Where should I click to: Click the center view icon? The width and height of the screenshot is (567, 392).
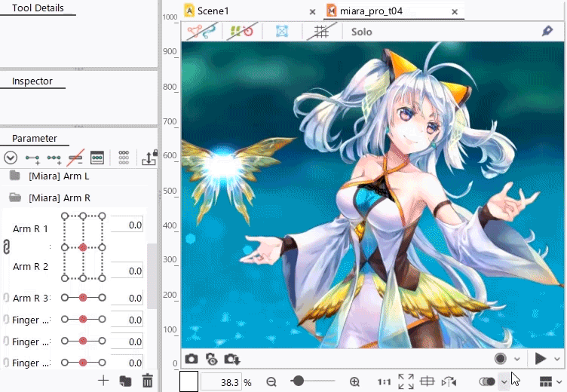click(x=427, y=381)
